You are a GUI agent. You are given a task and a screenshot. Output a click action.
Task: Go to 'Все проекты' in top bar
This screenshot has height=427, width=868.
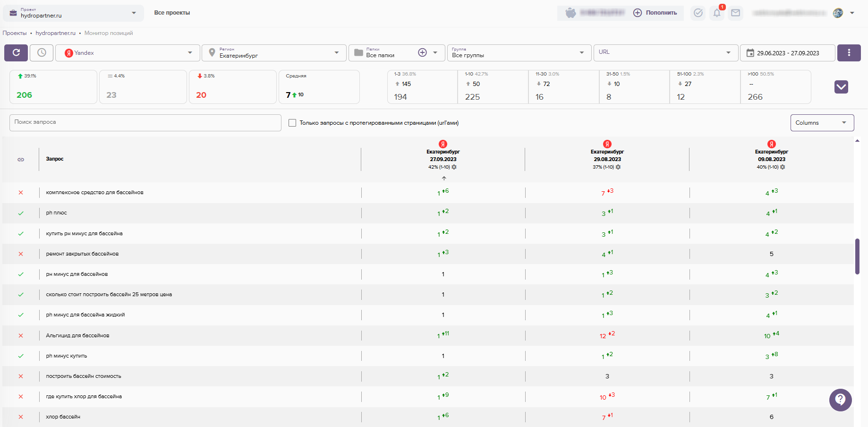tap(172, 13)
